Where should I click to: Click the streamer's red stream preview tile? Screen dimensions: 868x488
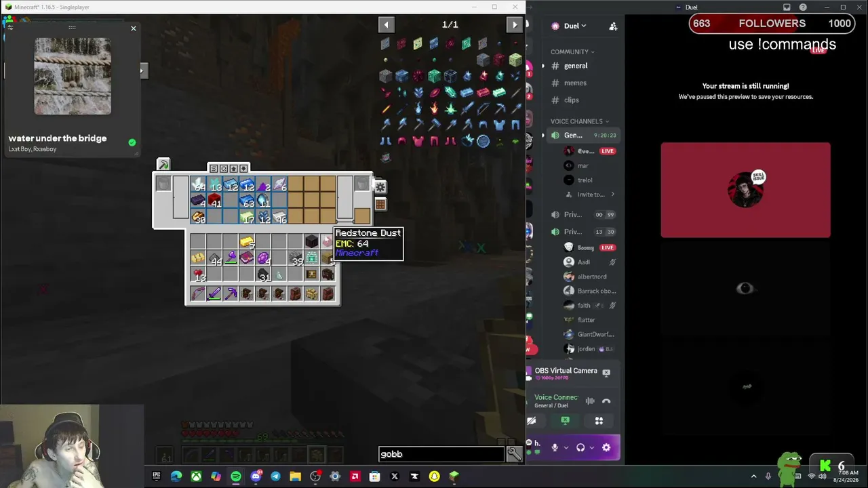coord(745,190)
